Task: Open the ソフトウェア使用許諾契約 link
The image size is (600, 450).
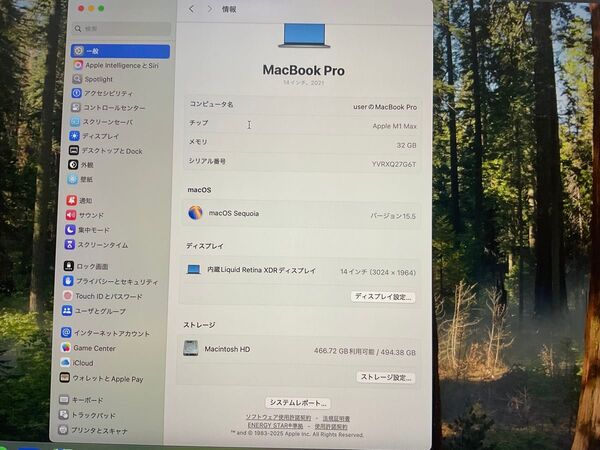Action: pyautogui.click(x=278, y=417)
